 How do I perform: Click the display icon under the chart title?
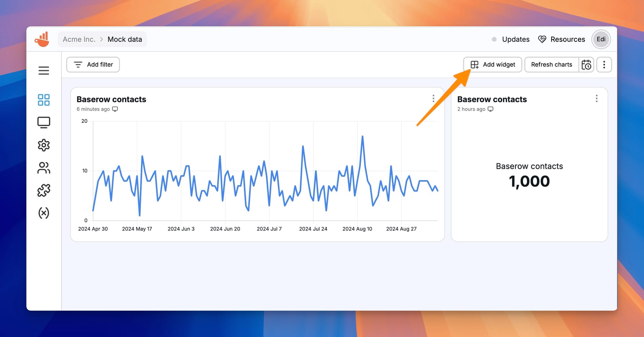115,109
